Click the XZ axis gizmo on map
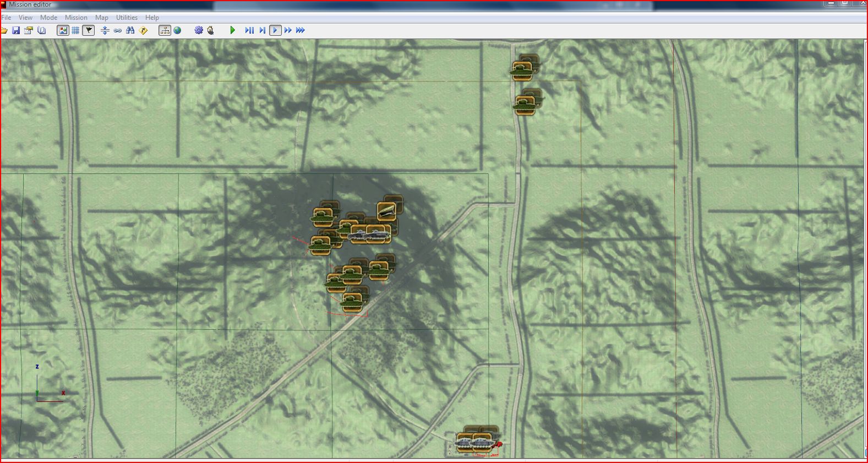The width and height of the screenshot is (868, 463). click(49, 384)
